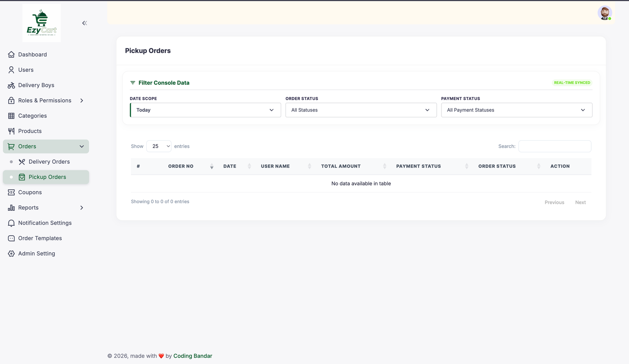629x364 pixels.
Task: Click the Reports bar chart icon
Action: coord(11,208)
